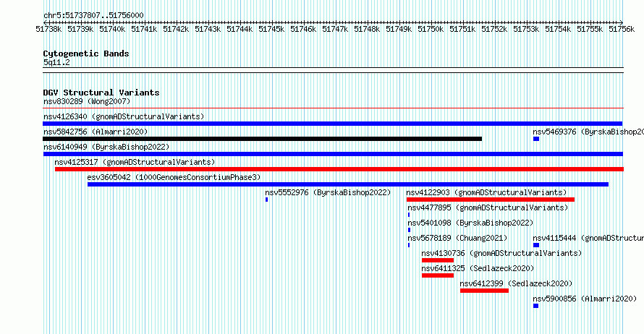
Task: Click the nsv830289 (Wong2007) variant label
Action: coord(87,101)
